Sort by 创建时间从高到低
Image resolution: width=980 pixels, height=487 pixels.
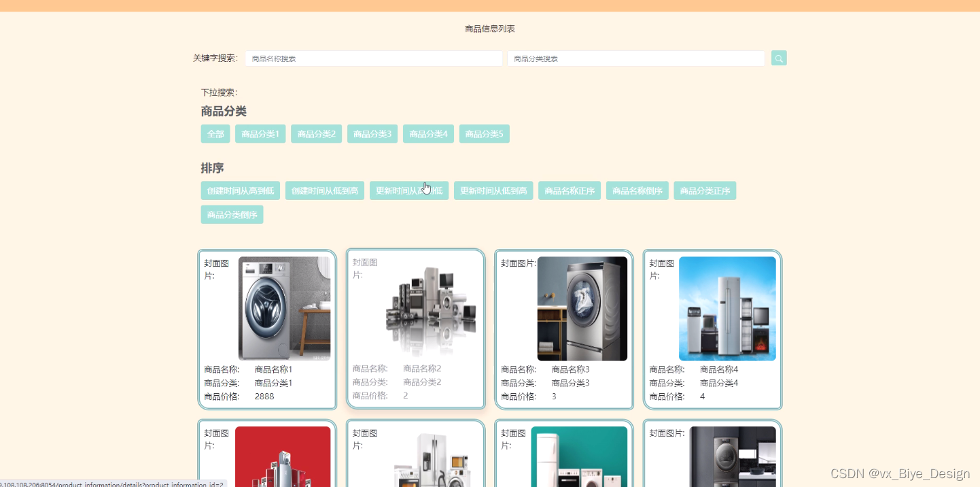tap(241, 190)
